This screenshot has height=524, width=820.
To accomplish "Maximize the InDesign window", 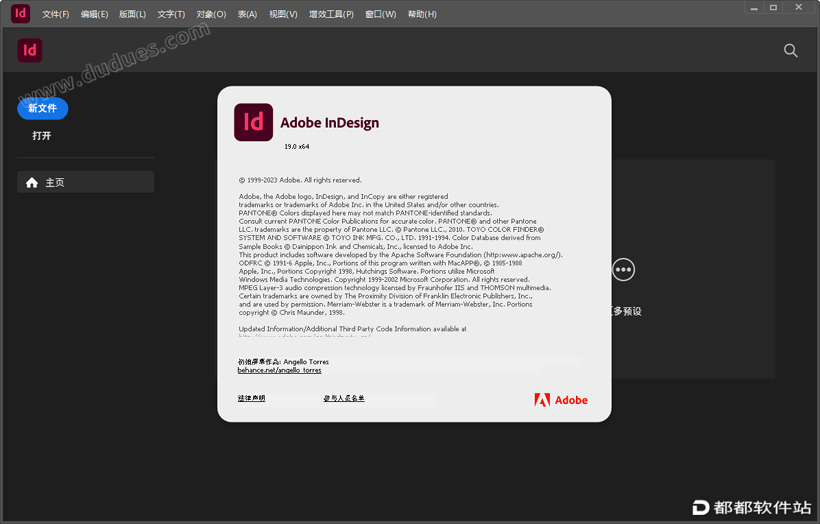I will tap(773, 8).
